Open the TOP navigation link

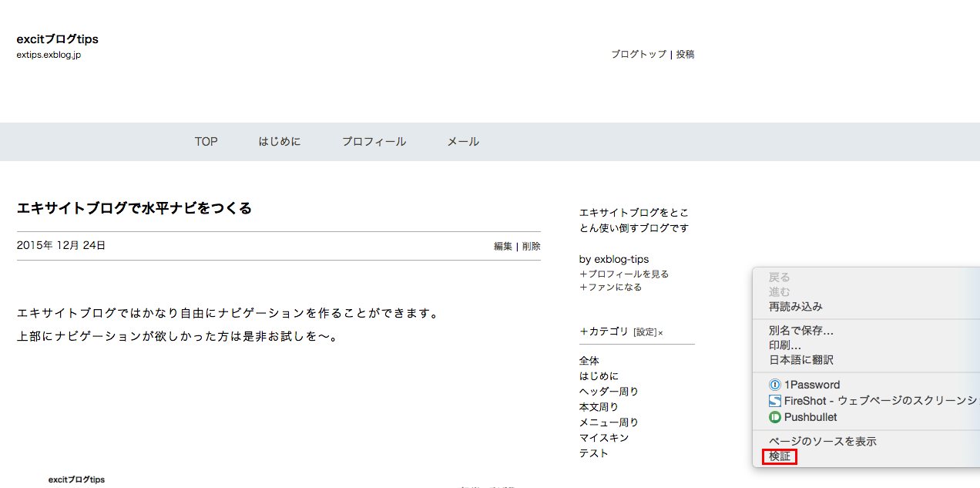[206, 142]
